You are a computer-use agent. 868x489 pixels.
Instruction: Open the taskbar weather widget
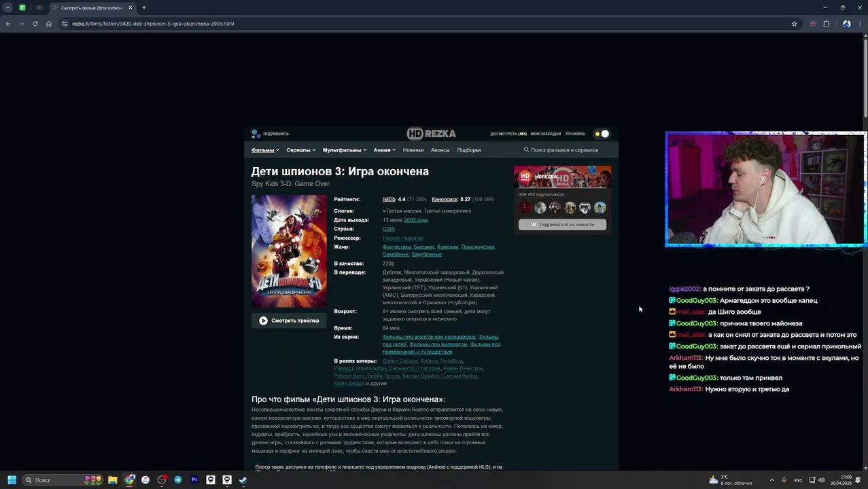pos(731,480)
